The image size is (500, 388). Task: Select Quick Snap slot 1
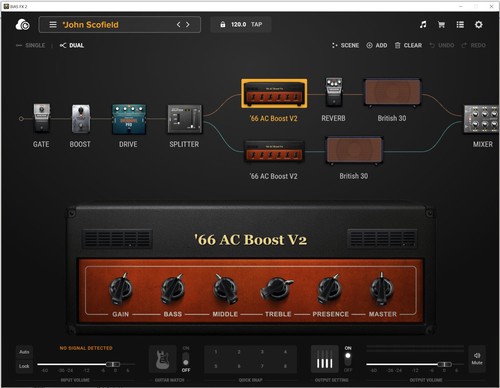click(216, 352)
